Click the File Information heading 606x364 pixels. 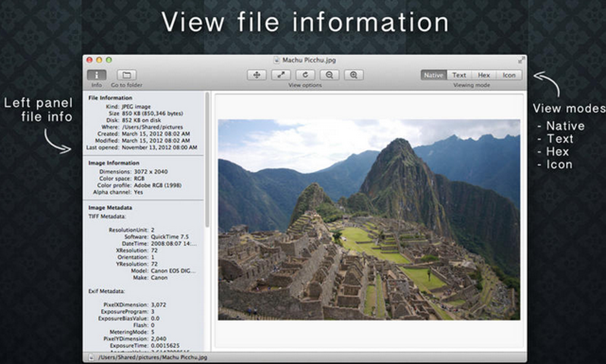(110, 98)
